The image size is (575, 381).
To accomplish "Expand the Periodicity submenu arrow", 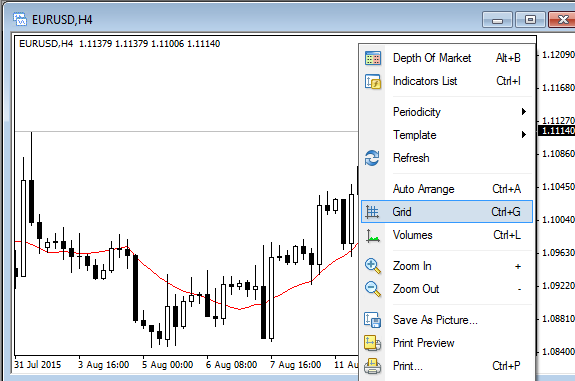I will 524,111.
